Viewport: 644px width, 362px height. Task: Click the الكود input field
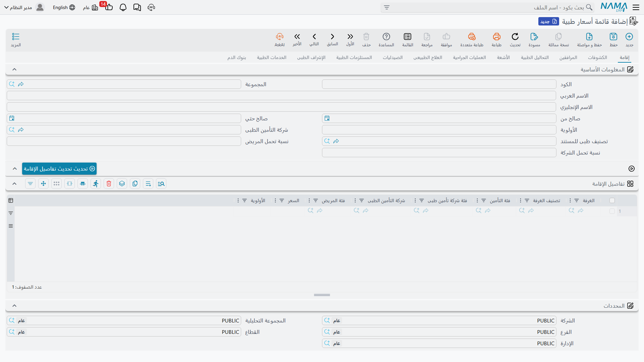439,84
